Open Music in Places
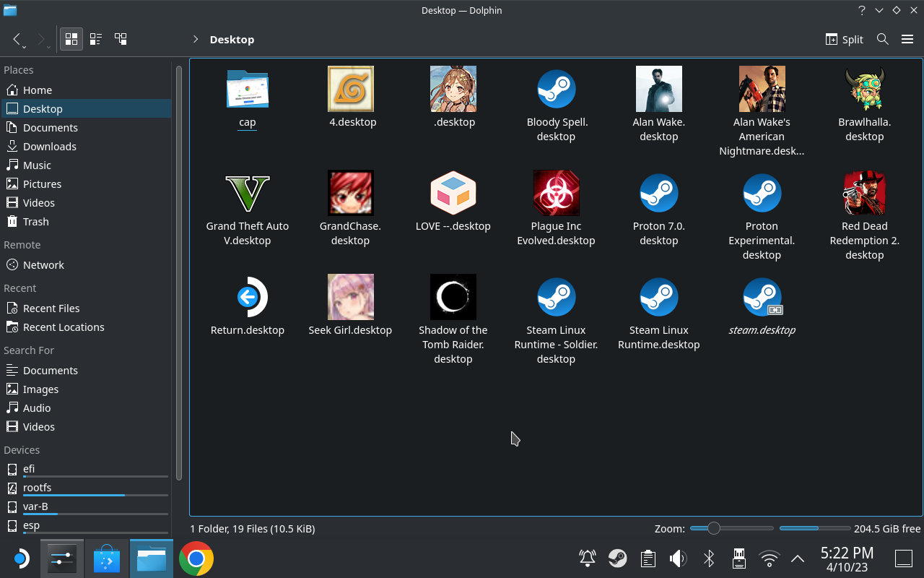Viewport: 924px width, 578px height. pos(86,165)
